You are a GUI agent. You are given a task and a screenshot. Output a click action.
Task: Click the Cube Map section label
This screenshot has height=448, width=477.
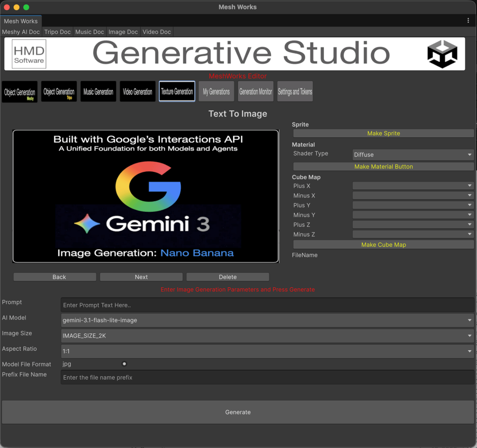306,177
